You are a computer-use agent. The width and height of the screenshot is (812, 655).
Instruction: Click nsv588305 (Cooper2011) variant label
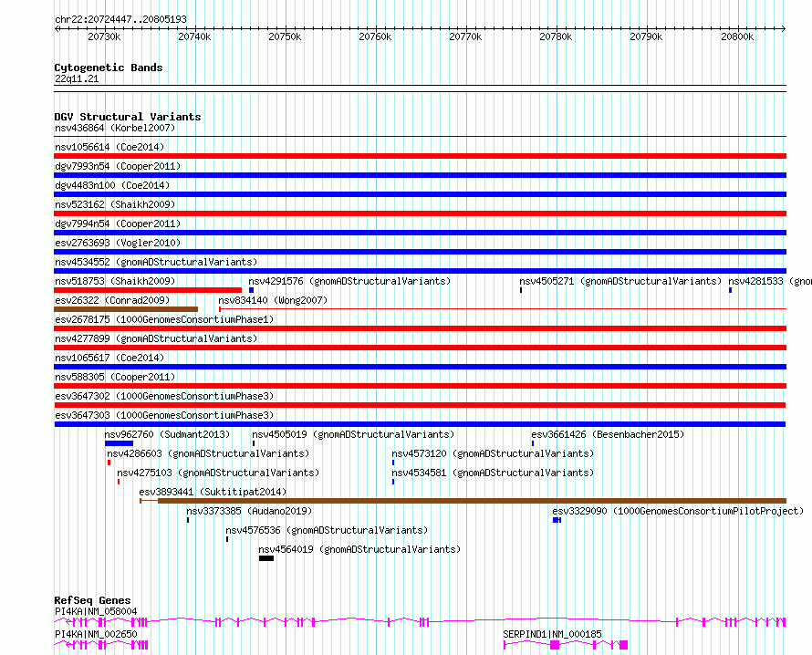click(x=115, y=377)
